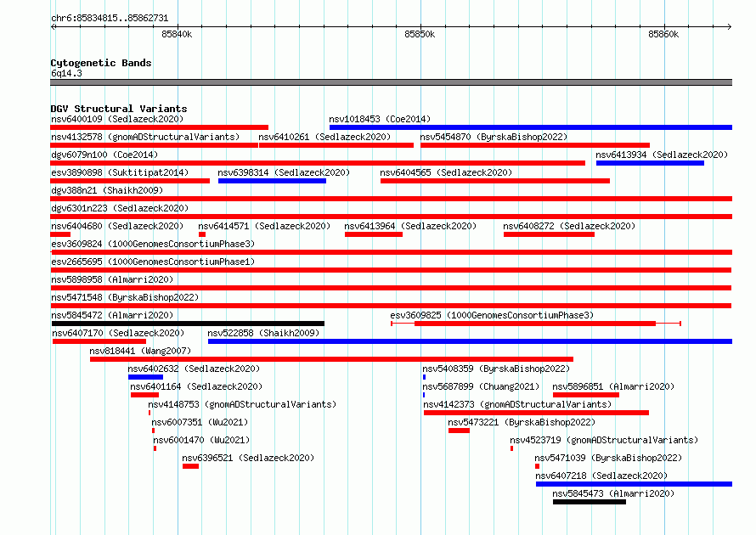Click the 85840k ruler tick label

[177, 34]
